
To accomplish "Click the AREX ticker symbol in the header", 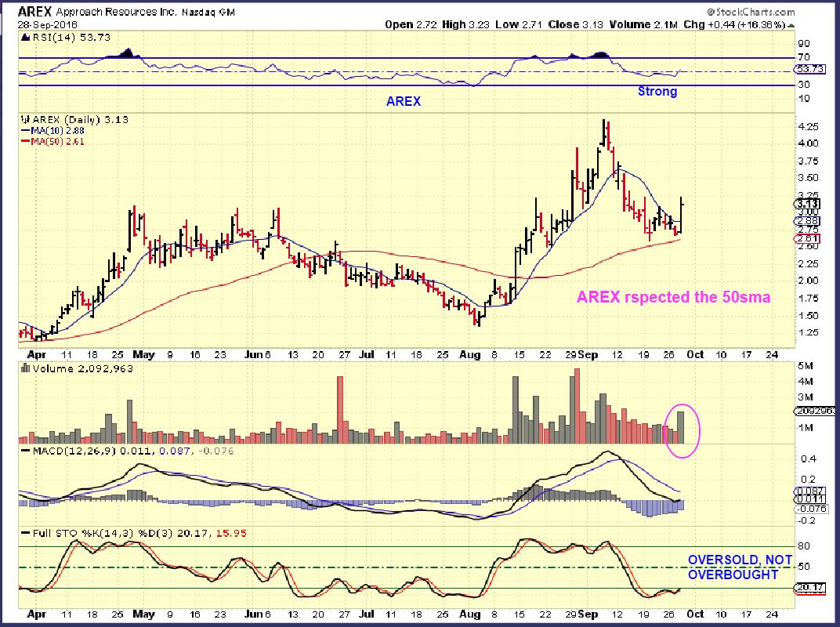I will click(34, 11).
